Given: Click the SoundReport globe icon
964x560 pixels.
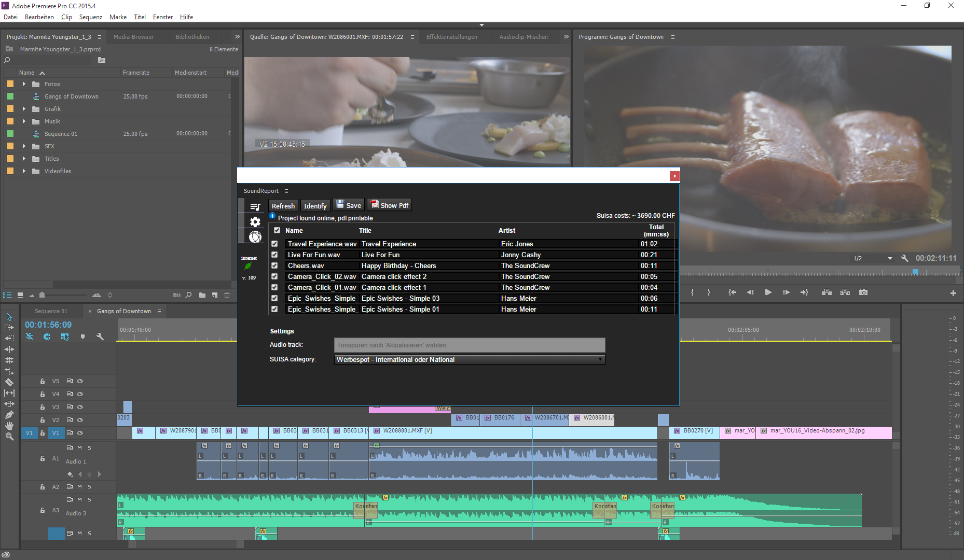Looking at the screenshot, I should click(x=255, y=237).
